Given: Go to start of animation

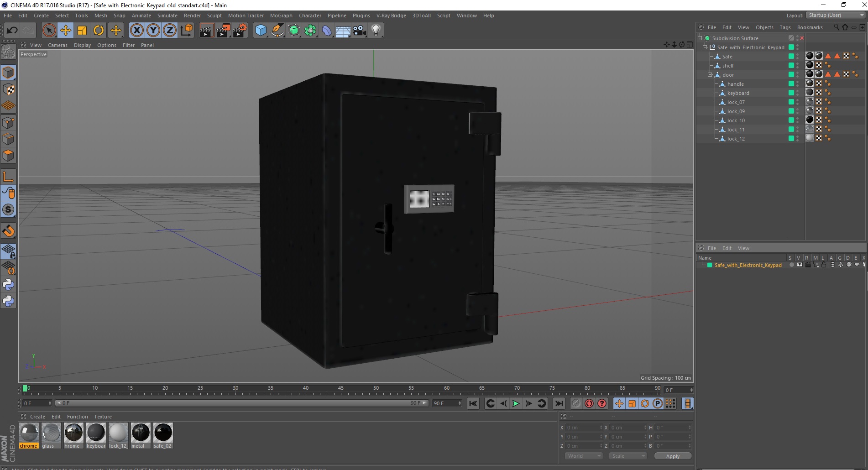Looking at the screenshot, I should tap(473, 403).
